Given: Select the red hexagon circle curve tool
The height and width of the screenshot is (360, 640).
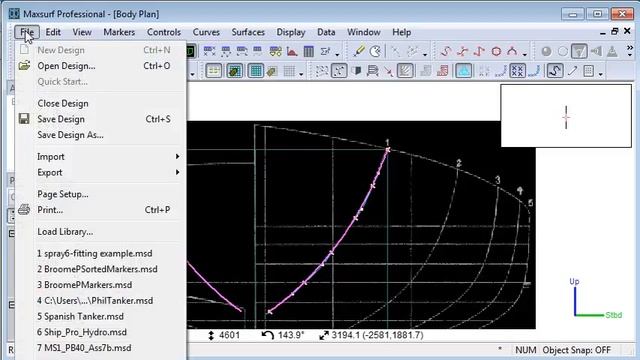Looking at the screenshot, I should click(x=496, y=51).
